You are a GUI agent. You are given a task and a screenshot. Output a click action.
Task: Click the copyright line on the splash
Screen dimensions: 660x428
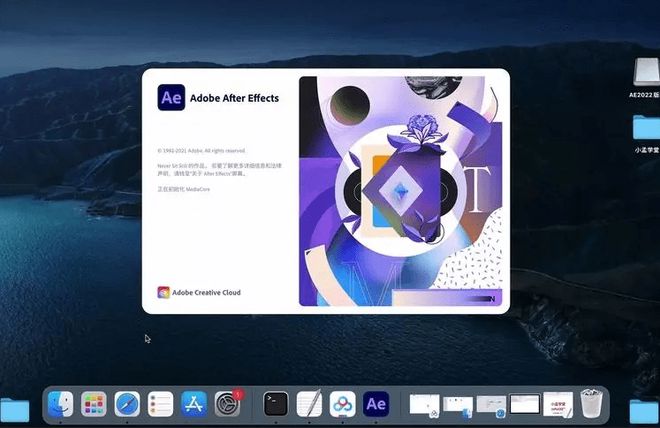201,150
